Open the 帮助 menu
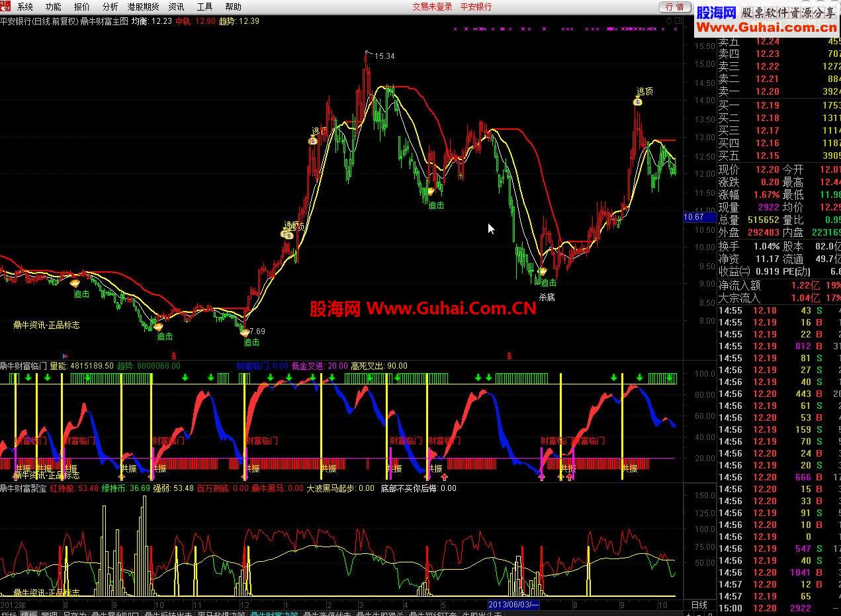 (x=234, y=7)
